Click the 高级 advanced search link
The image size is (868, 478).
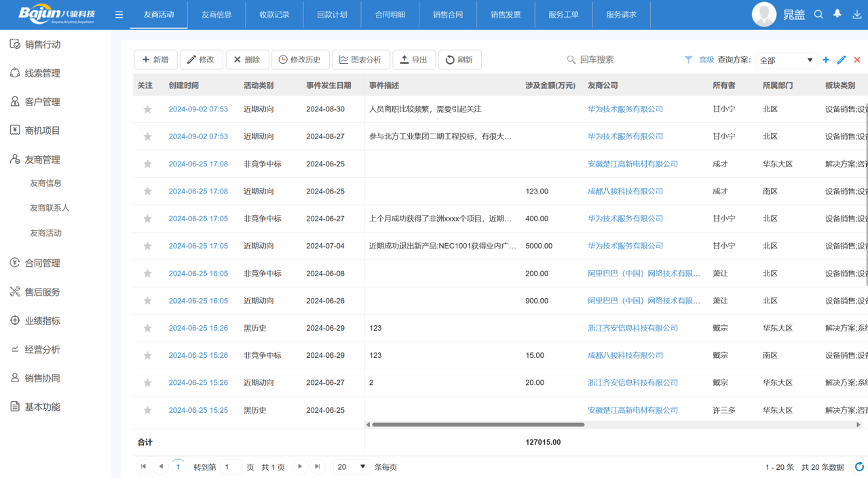tap(705, 60)
